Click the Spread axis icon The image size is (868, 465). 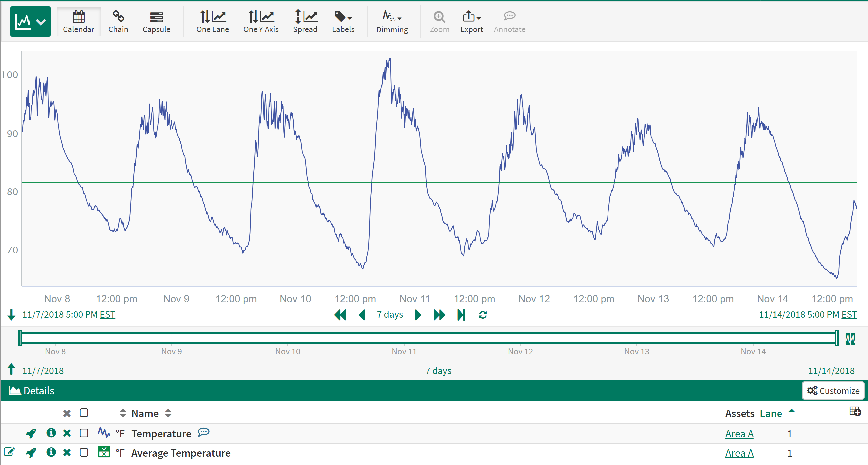305,22
